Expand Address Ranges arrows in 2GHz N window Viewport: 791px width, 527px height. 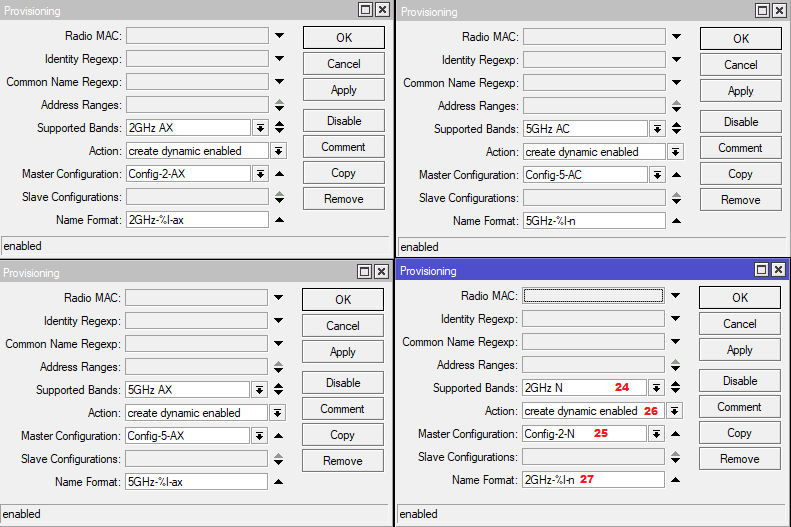point(675,365)
